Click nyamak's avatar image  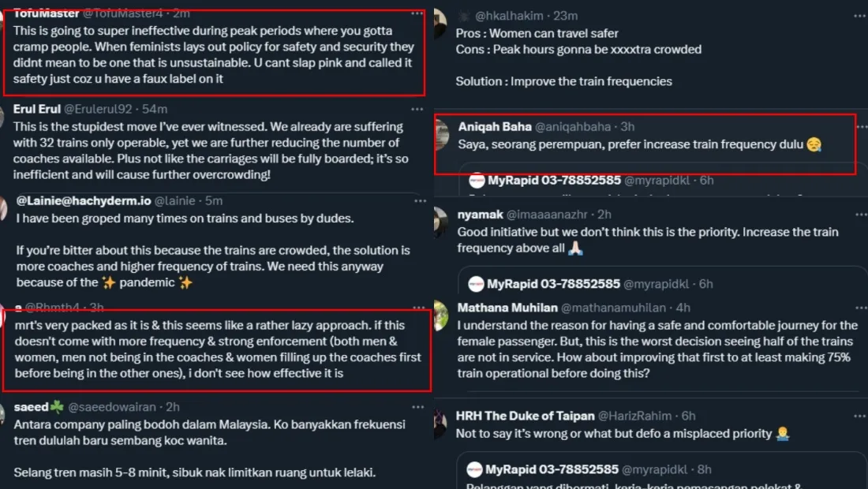click(440, 222)
